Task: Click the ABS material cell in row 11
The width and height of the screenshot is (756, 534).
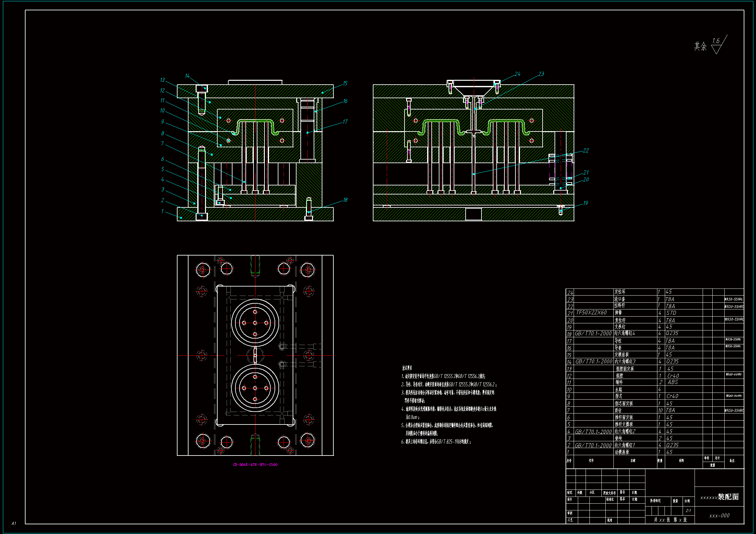Action: (673, 382)
